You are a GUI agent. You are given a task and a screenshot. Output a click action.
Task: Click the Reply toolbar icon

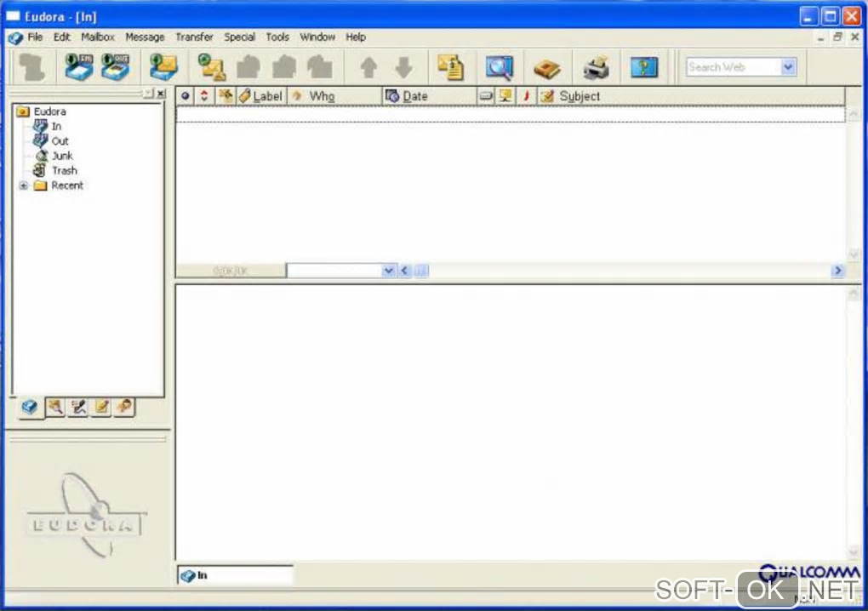(x=248, y=67)
